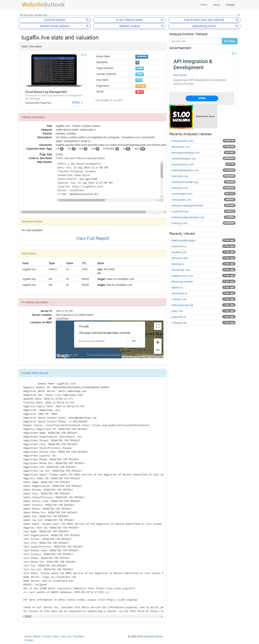The height and width of the screenshot is (644, 259).
Task: Click the blue OPEN ad button
Action: pos(202,98)
